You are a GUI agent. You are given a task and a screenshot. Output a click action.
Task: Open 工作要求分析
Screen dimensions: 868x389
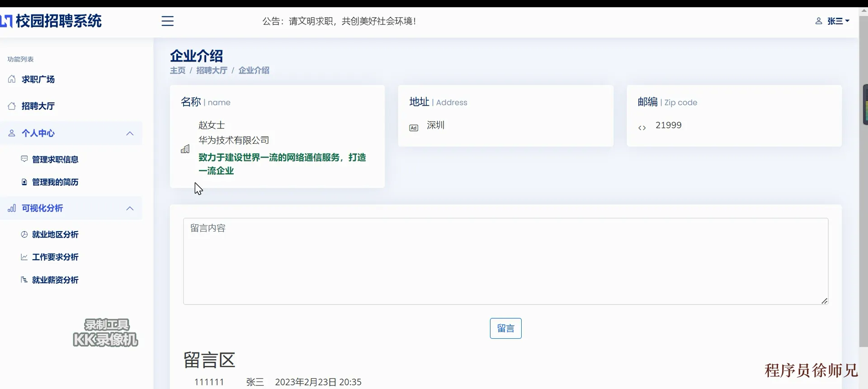pyautogui.click(x=55, y=257)
